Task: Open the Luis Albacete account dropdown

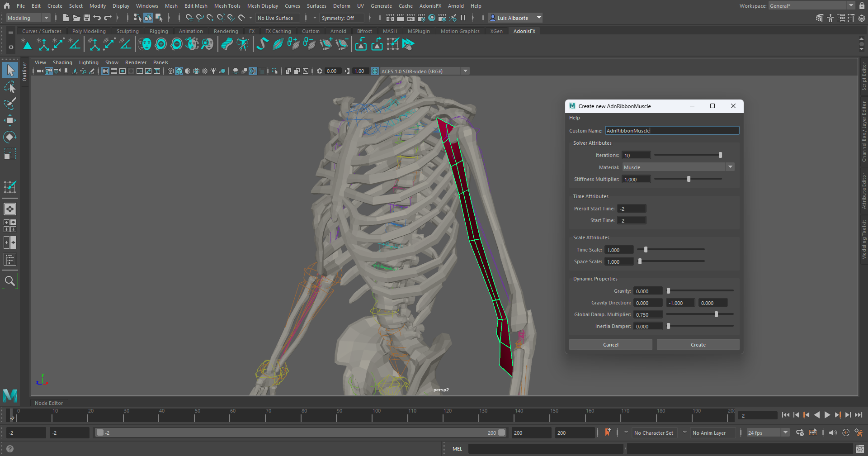Action: (x=515, y=18)
